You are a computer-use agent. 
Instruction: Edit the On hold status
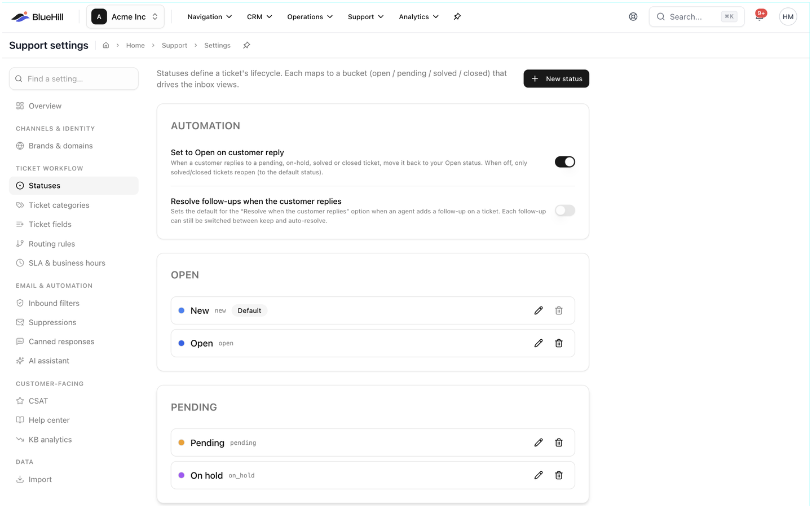point(539,475)
